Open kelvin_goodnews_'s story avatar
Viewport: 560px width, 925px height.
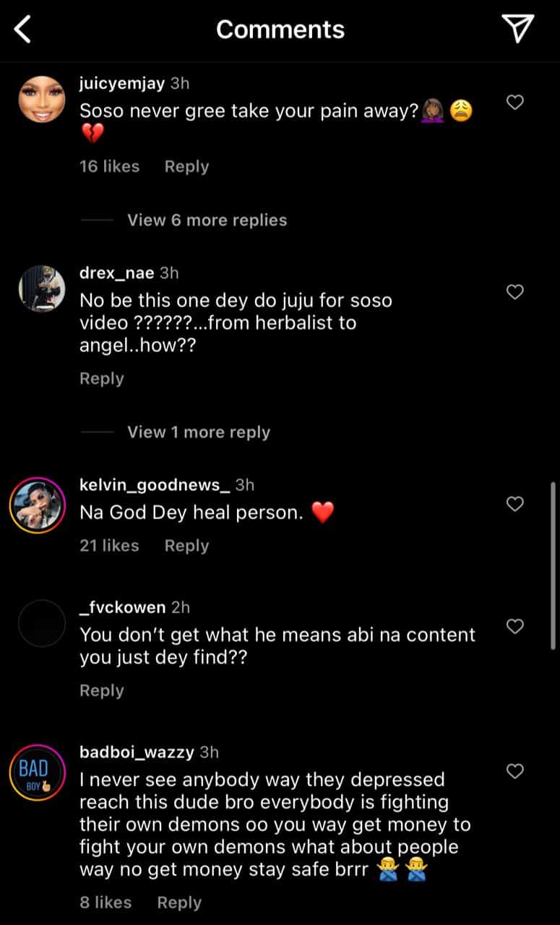[38, 505]
